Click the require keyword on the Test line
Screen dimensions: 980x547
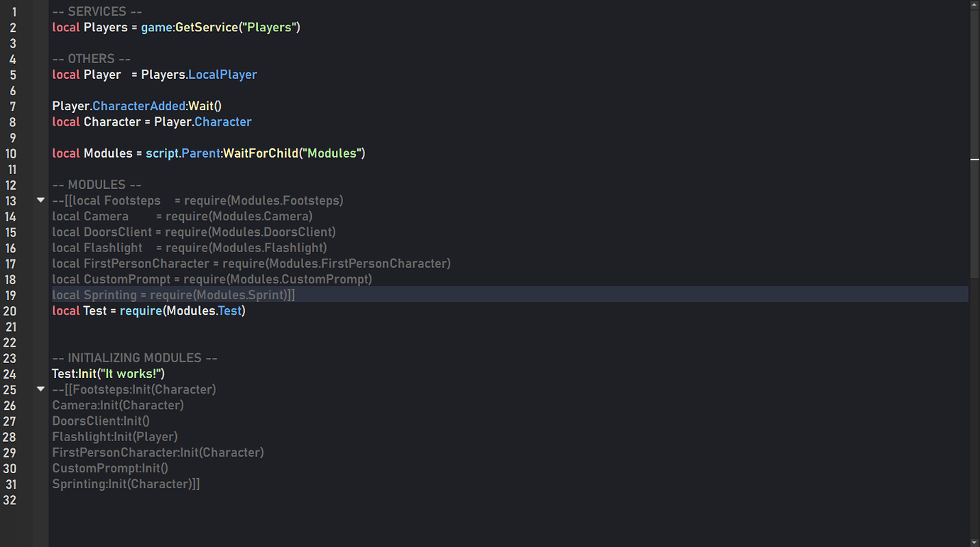141,311
